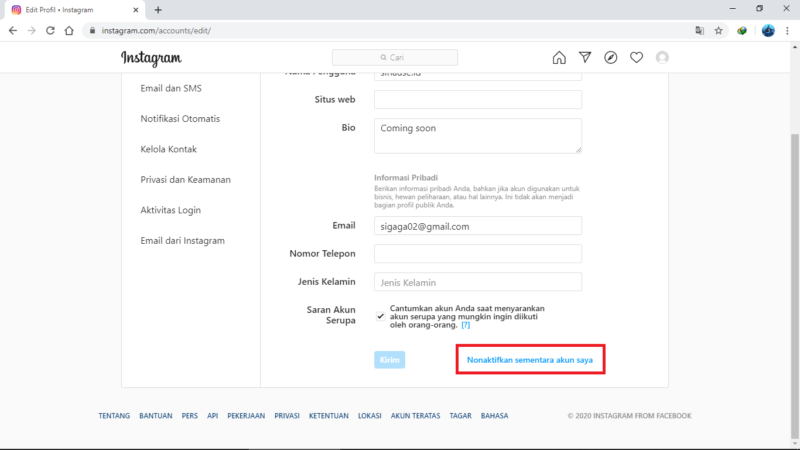This screenshot has height=450, width=800.
Task: Reload the page
Action: click(x=50, y=31)
